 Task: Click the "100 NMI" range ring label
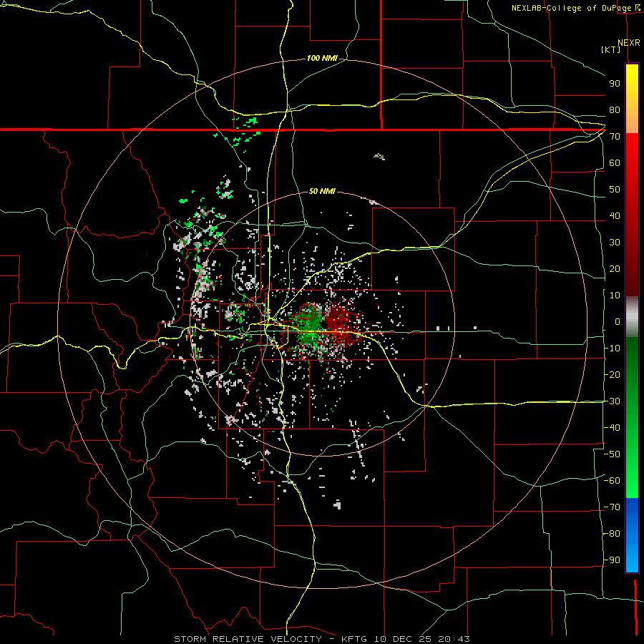[322, 59]
